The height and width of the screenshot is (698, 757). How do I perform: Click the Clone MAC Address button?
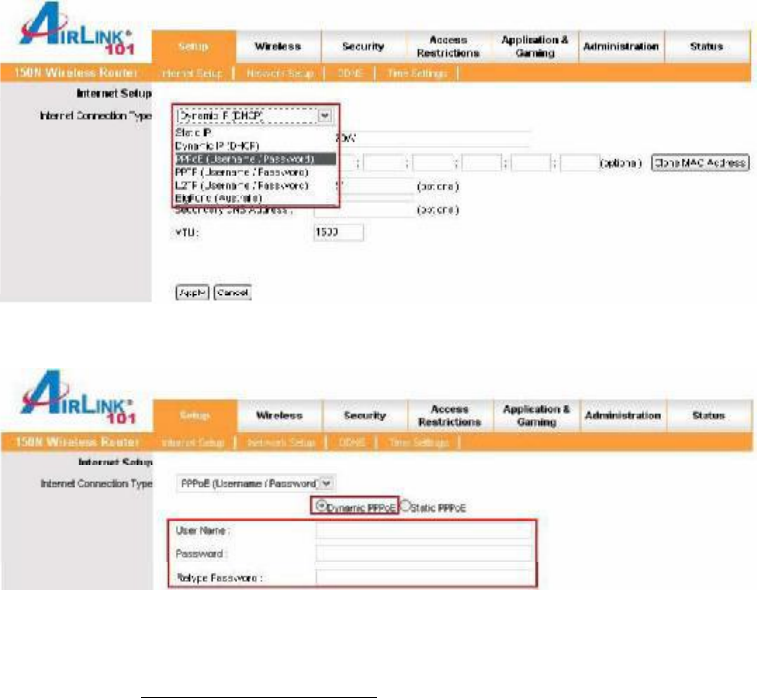coord(700,163)
